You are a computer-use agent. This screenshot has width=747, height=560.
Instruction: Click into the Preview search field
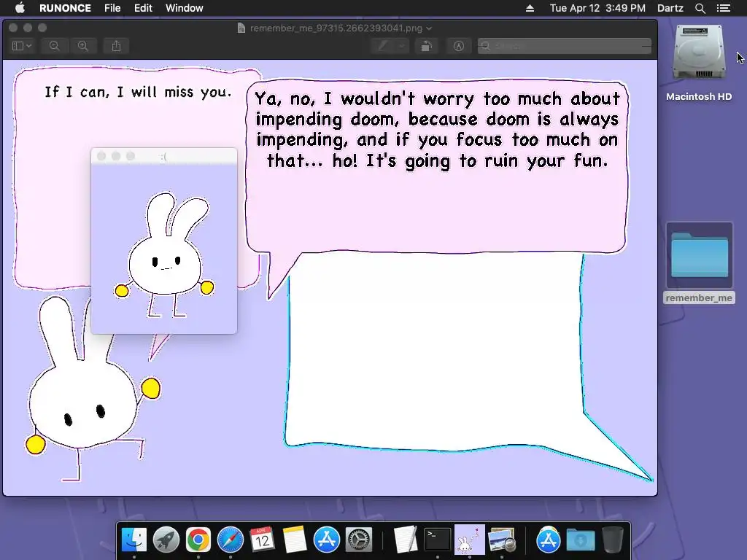(565, 46)
